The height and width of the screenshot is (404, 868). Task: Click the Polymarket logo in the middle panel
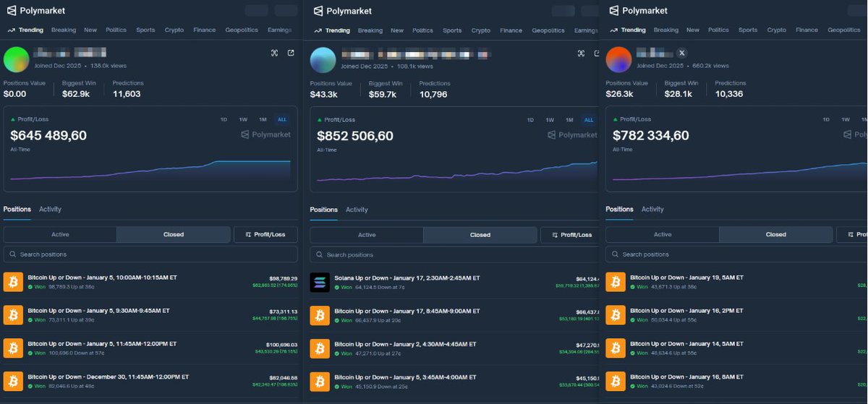coord(343,11)
